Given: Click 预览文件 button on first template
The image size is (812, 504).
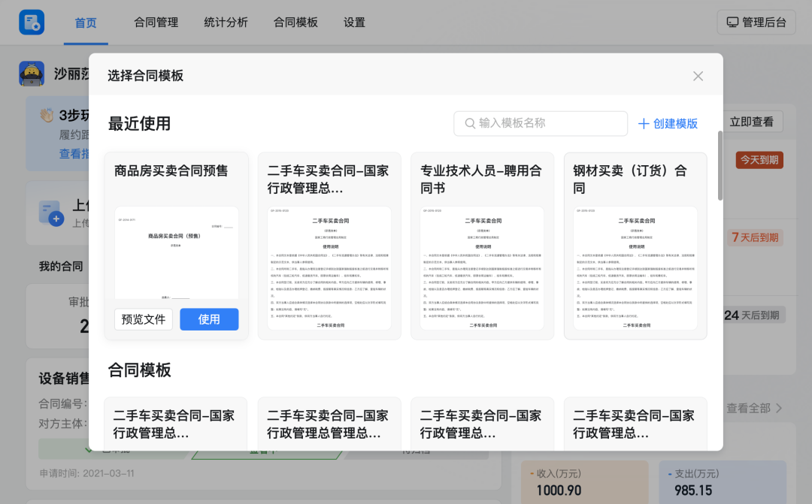Looking at the screenshot, I should tap(144, 319).
